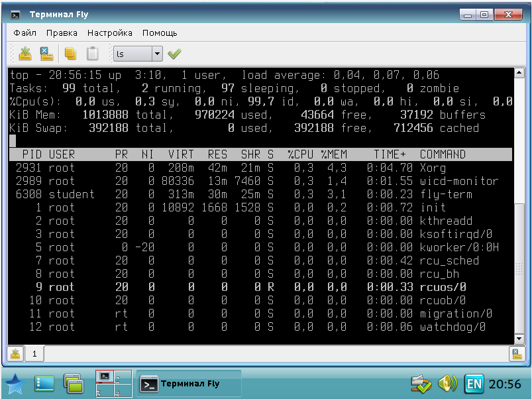Click the 20:56 taskbar clock
This screenshot has width=532, height=399.
505,384
